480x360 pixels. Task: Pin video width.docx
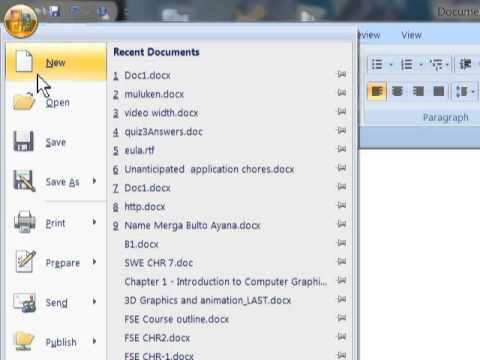coord(342,111)
